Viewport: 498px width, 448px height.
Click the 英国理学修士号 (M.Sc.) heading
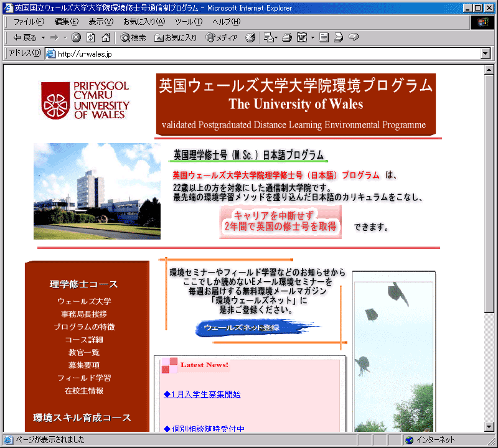(x=248, y=155)
